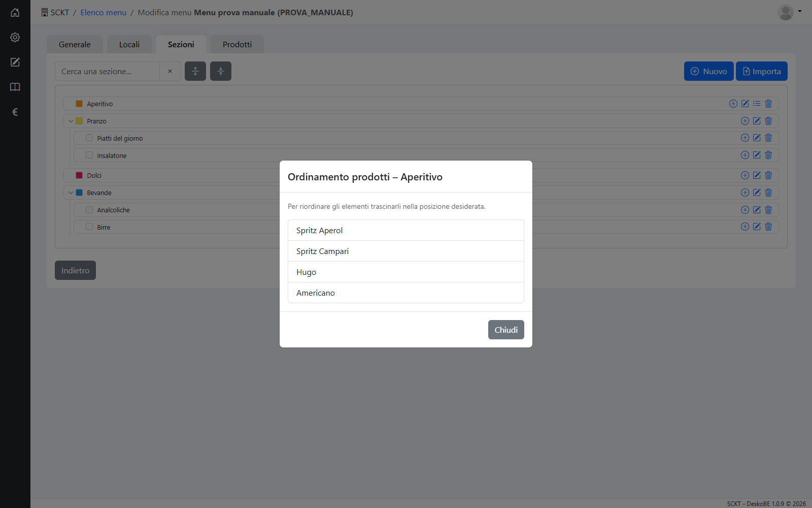
Task: Select Spritz Campari in ordering list
Action: point(406,251)
